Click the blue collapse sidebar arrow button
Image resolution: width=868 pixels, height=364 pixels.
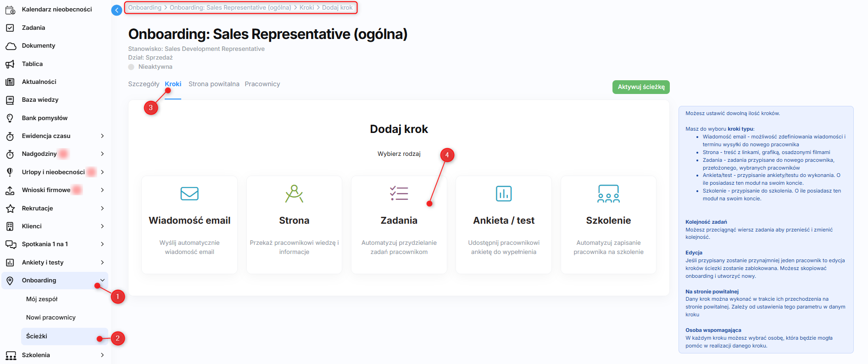[117, 10]
